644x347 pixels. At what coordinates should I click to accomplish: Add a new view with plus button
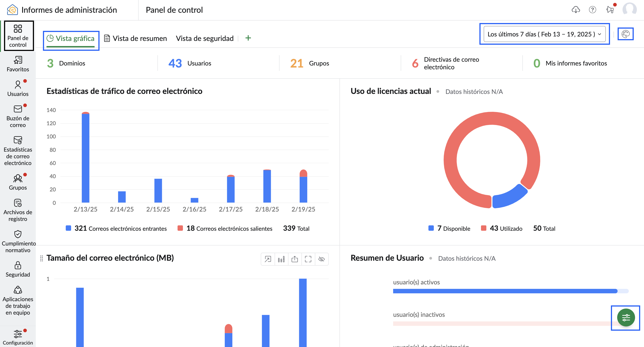[x=248, y=38]
